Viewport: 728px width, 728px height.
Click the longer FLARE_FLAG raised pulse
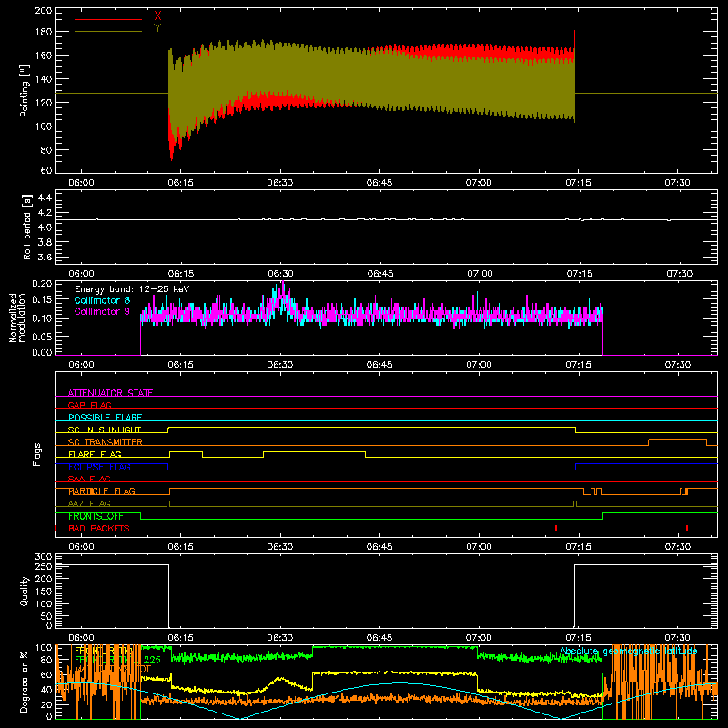tap(314, 451)
